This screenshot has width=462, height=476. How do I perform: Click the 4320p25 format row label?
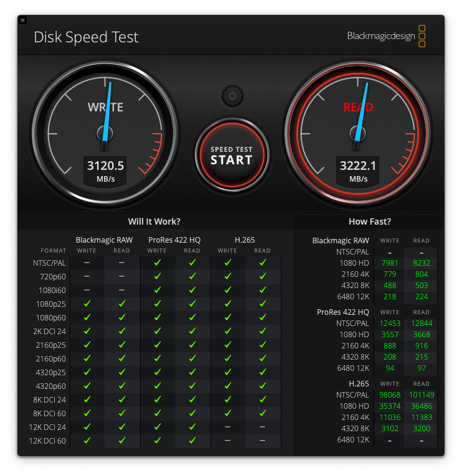51,373
